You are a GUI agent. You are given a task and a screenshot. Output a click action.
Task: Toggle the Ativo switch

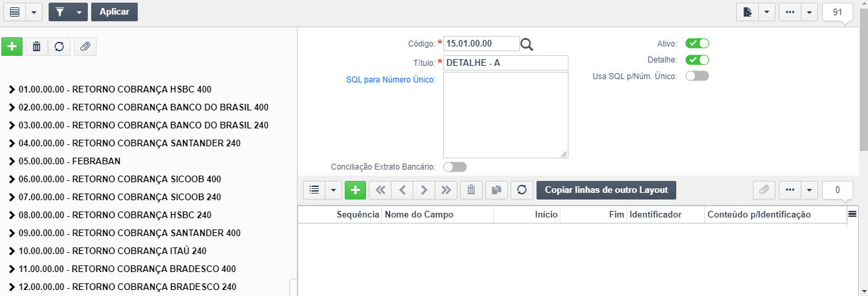[x=697, y=43]
